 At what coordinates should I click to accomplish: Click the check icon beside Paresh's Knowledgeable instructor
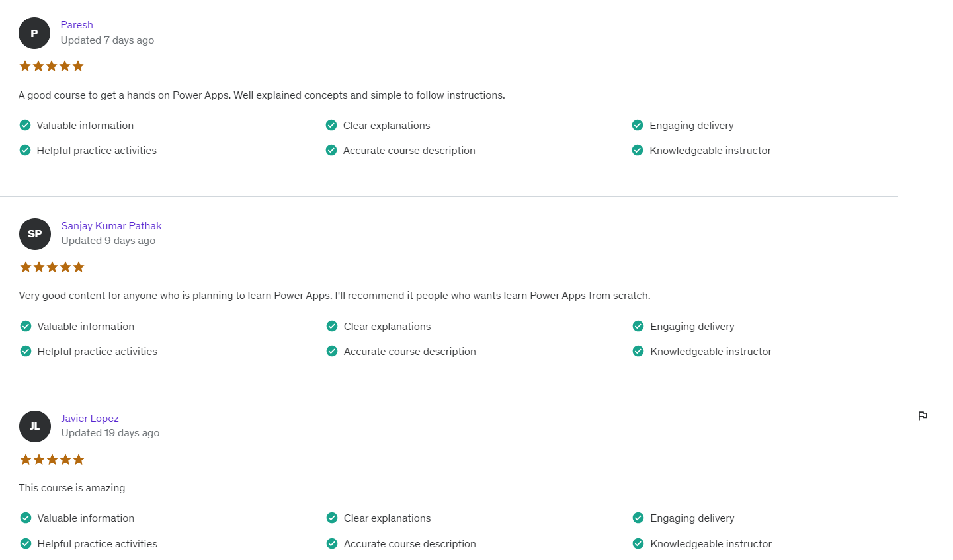638,150
